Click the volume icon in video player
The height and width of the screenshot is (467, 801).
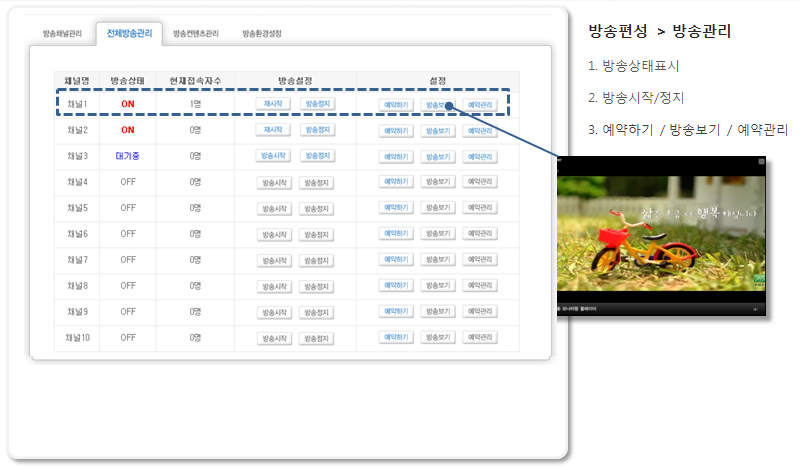tap(754, 309)
